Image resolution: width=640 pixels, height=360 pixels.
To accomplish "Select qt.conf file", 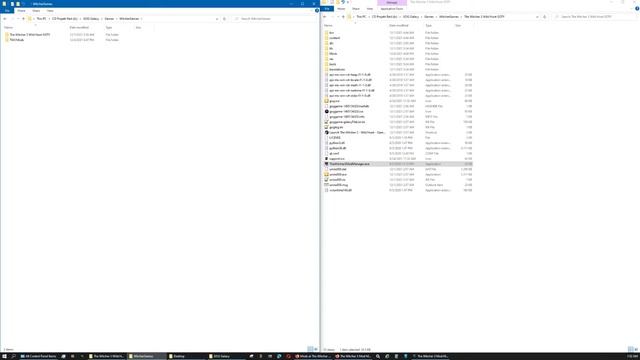I will point(334,153).
